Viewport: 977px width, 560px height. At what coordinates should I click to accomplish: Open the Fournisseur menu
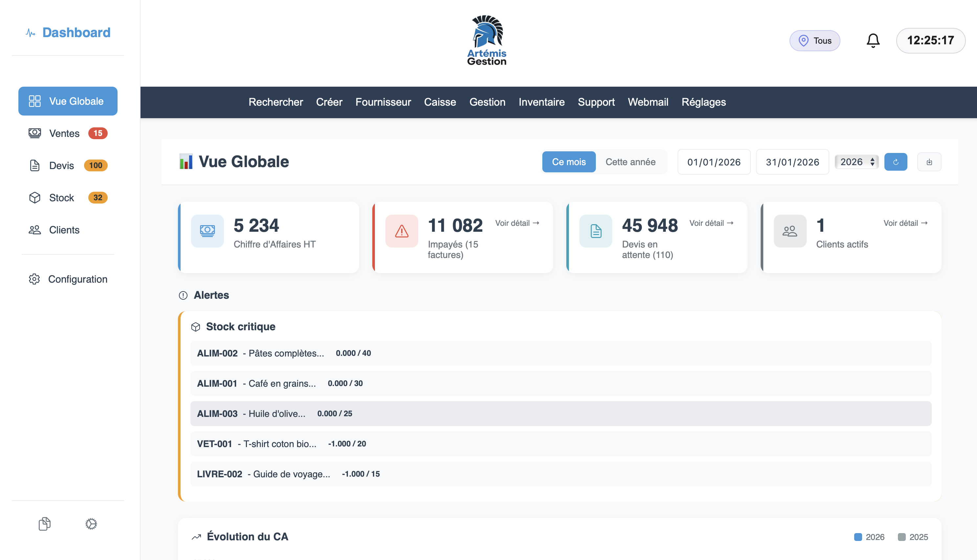pos(383,102)
